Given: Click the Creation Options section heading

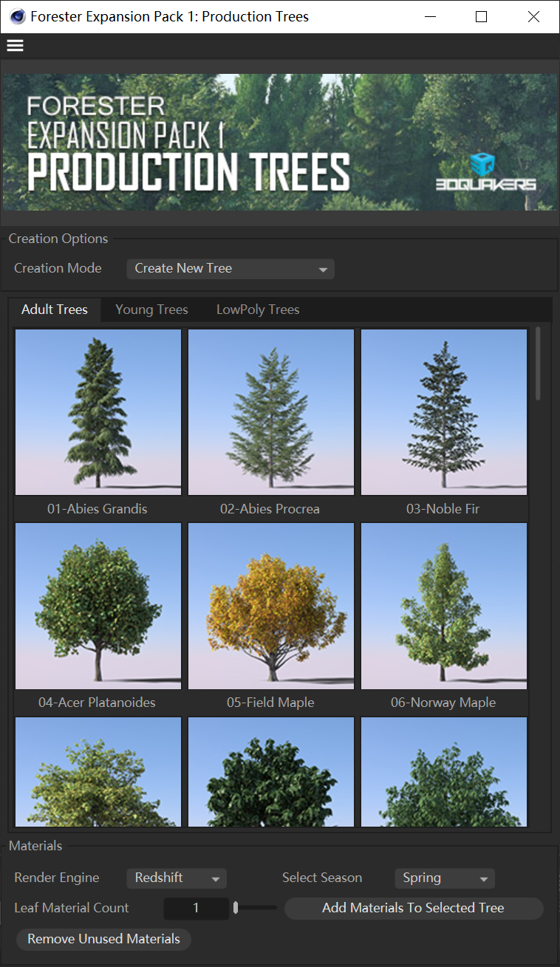Looking at the screenshot, I should (58, 239).
